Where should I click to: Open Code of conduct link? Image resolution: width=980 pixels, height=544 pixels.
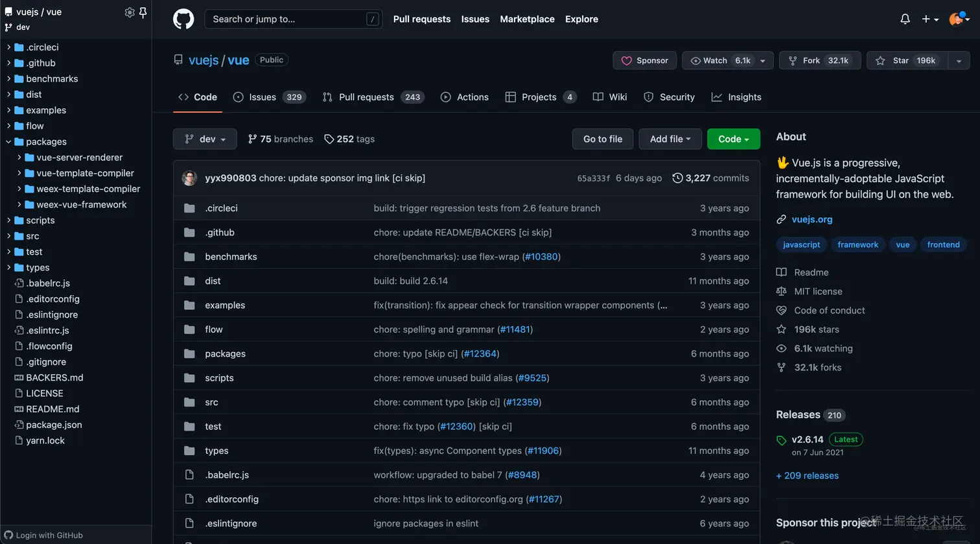click(829, 310)
